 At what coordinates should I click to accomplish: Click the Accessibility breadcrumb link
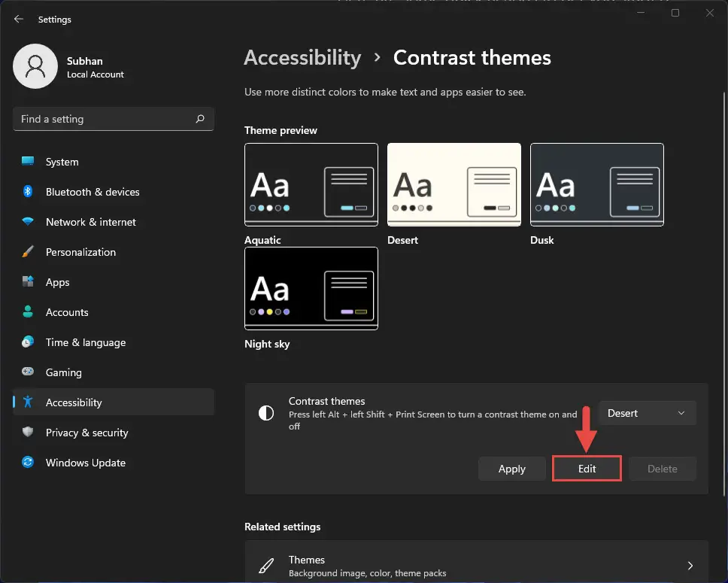click(x=302, y=58)
